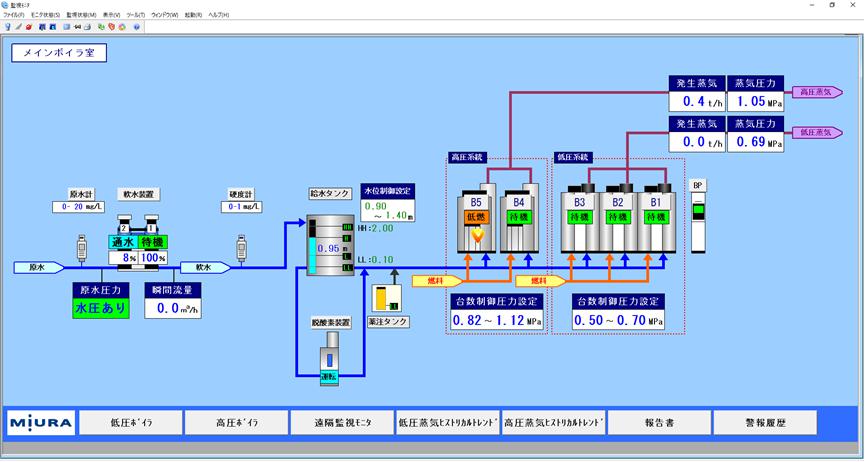Click the 原水計 sensor icon on pipe
The image size is (865, 462).
82,248
